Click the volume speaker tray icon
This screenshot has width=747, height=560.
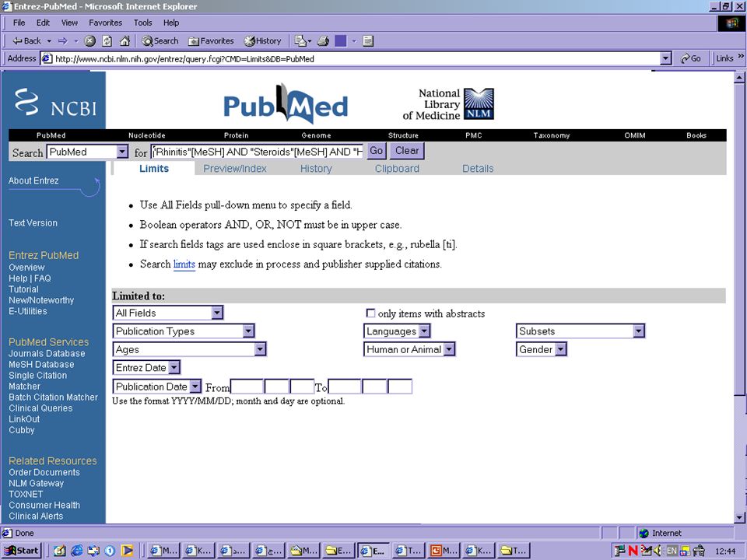tap(658, 551)
